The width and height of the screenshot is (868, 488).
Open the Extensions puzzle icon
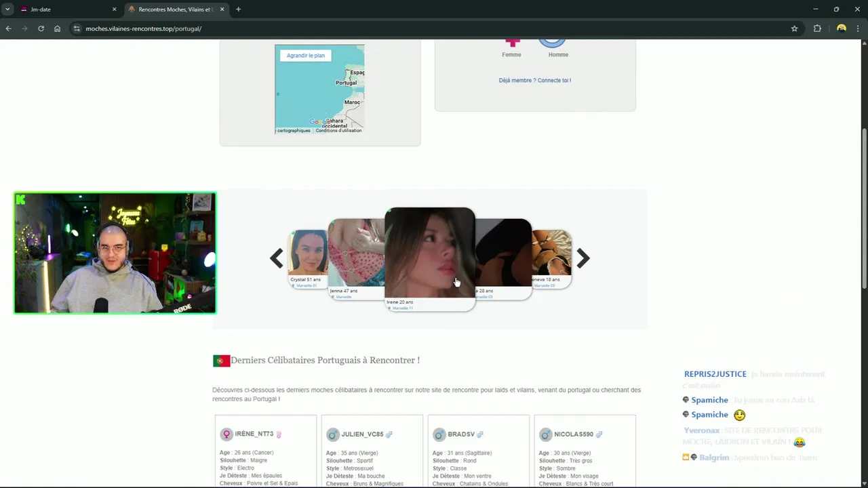coord(817,28)
